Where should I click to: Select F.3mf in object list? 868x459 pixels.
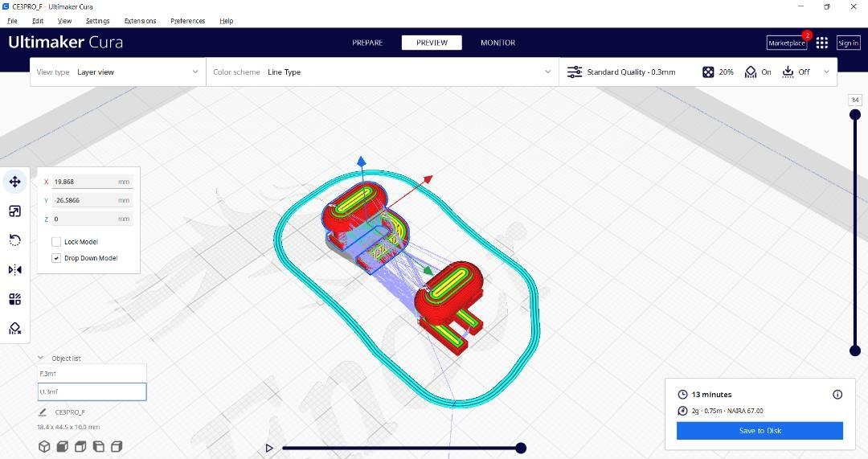click(92, 374)
